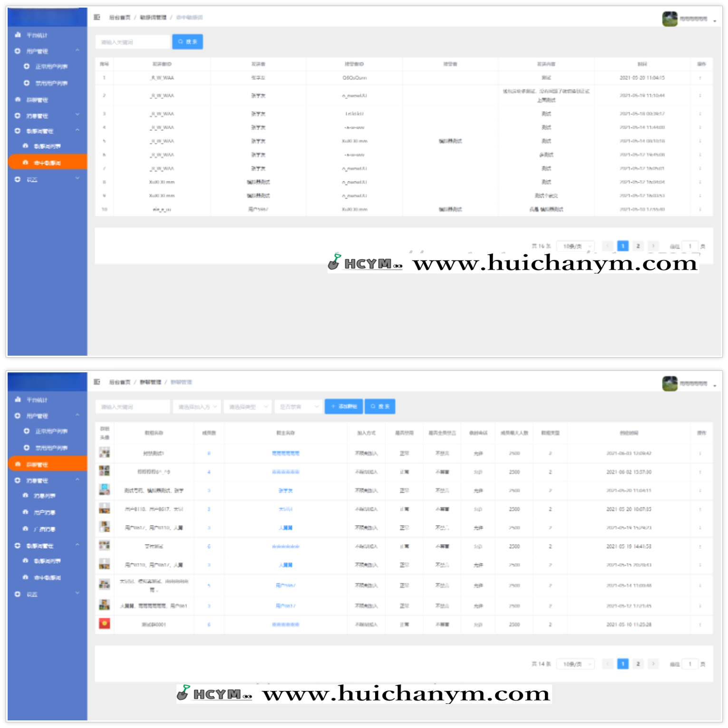Click 平台统计 chart icon in the lower sidebar
728x728 pixels.
tap(18, 399)
